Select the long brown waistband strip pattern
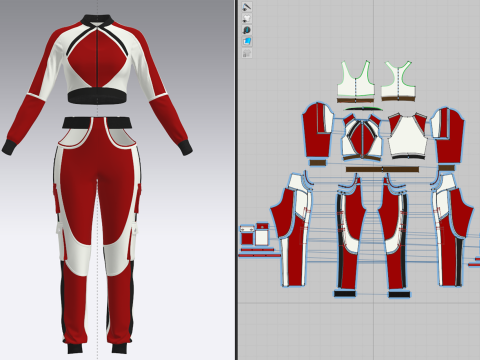Image resolution: width=480 pixels, height=360 pixels. point(382,169)
